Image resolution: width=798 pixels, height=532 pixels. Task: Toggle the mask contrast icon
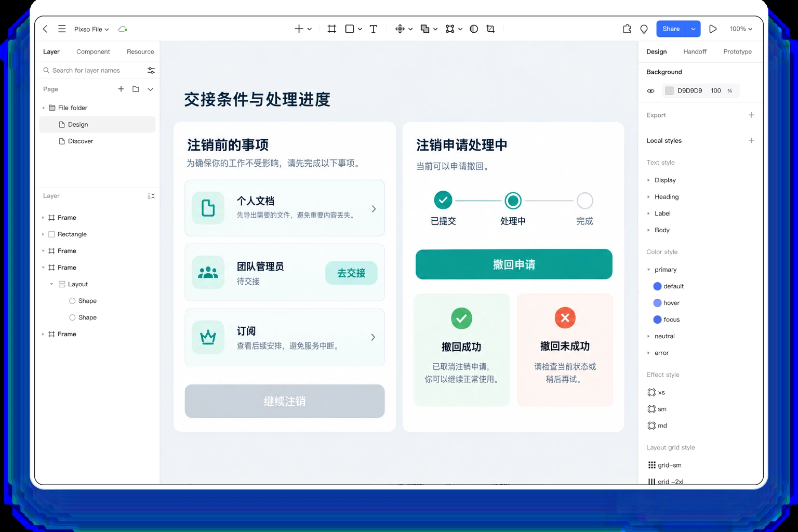tap(474, 29)
